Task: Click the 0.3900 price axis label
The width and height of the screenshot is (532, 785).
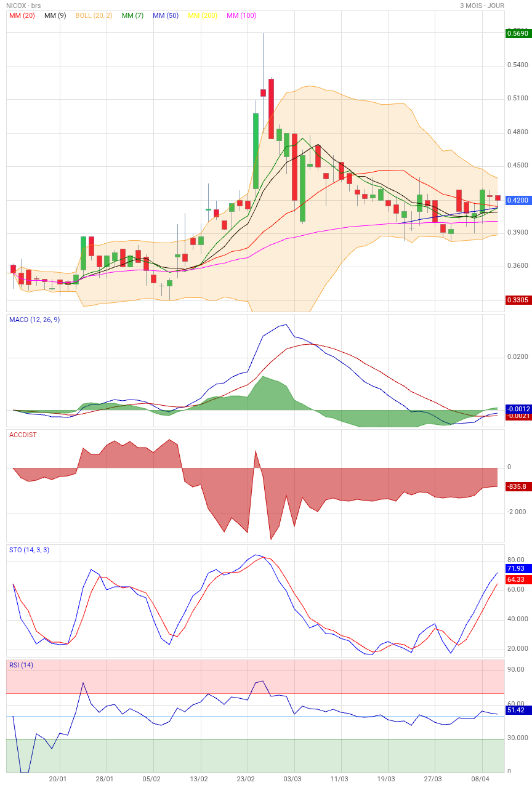Action: pos(518,232)
